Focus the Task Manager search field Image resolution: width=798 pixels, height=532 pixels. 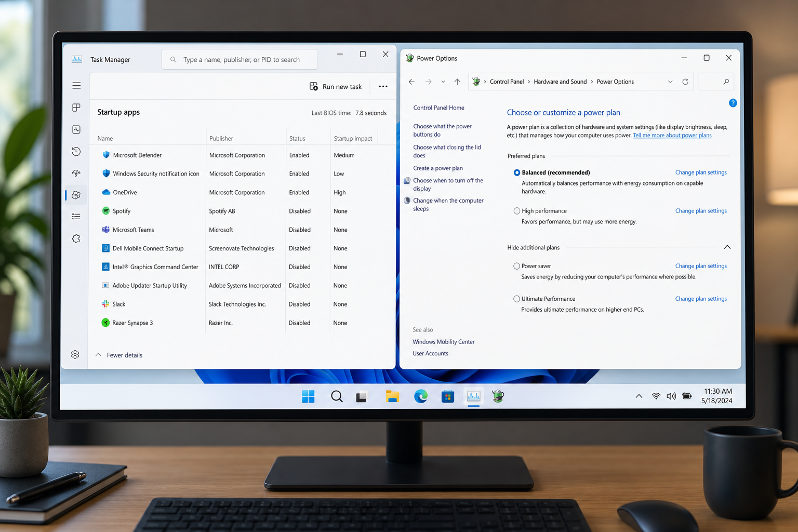point(240,59)
